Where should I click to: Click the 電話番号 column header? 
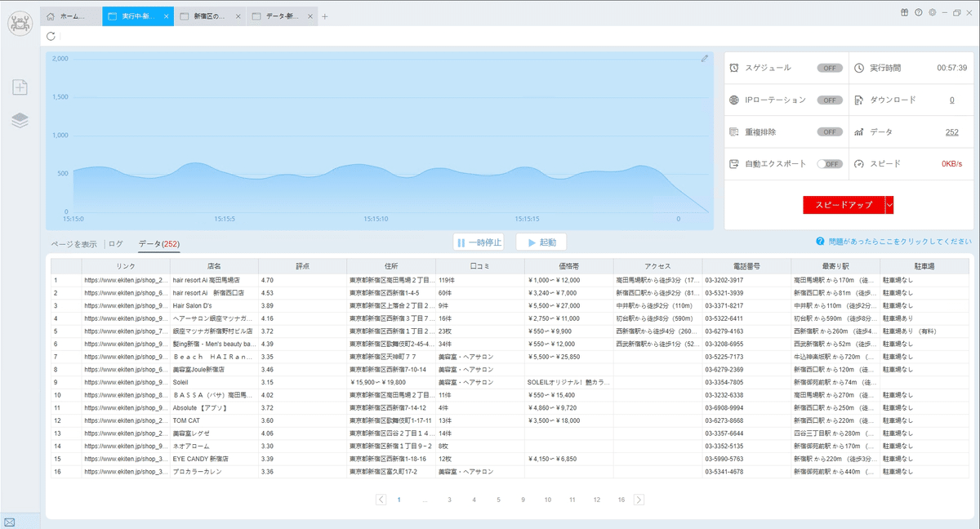(x=746, y=266)
